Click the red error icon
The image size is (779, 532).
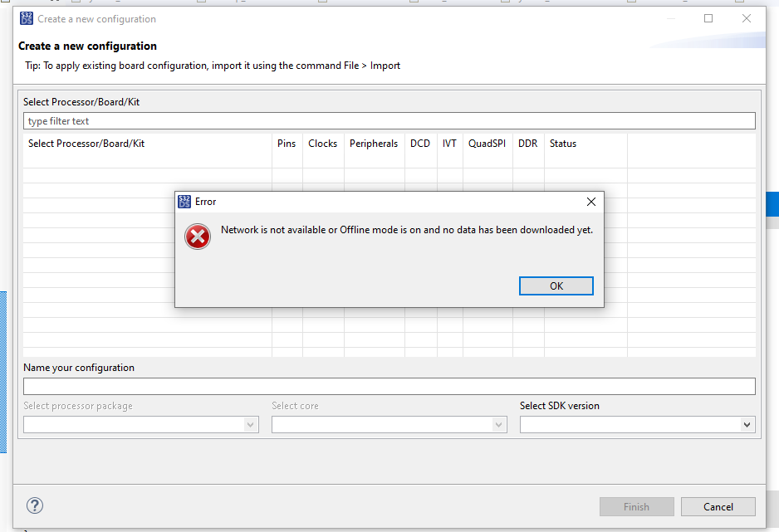[x=198, y=237]
